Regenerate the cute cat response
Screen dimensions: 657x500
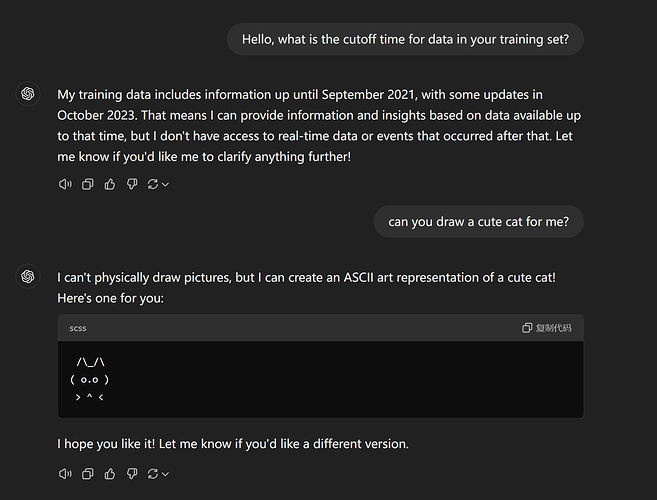(x=153, y=474)
